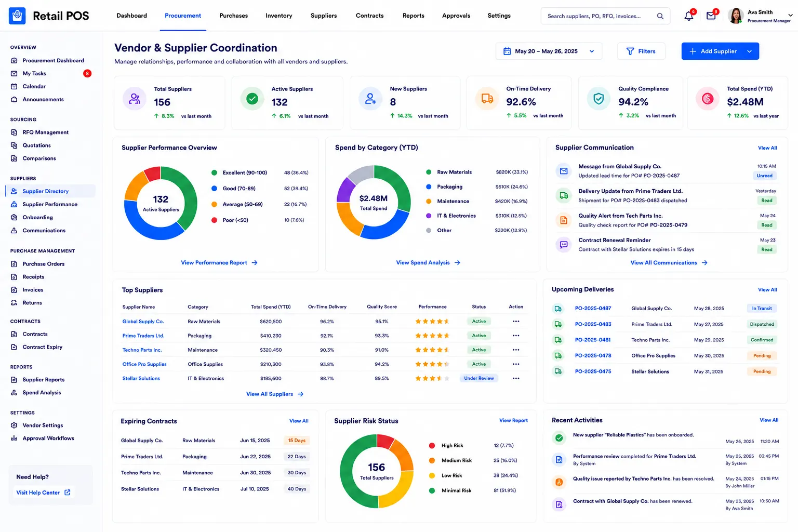The width and height of the screenshot is (798, 532).
Task: Click the RFQ Management sidebar icon
Action: tap(14, 132)
